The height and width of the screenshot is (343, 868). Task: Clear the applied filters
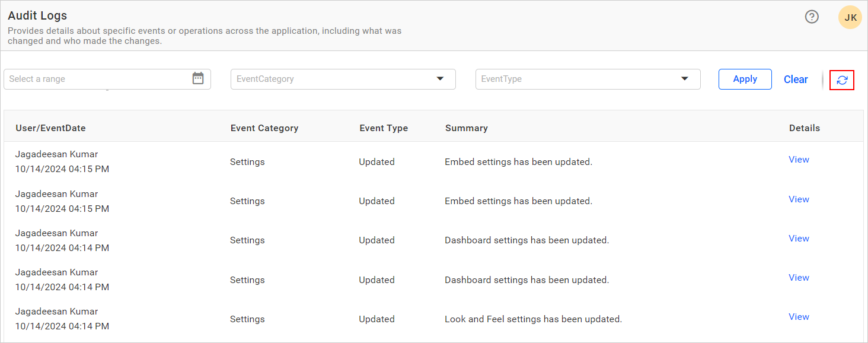pyautogui.click(x=795, y=79)
